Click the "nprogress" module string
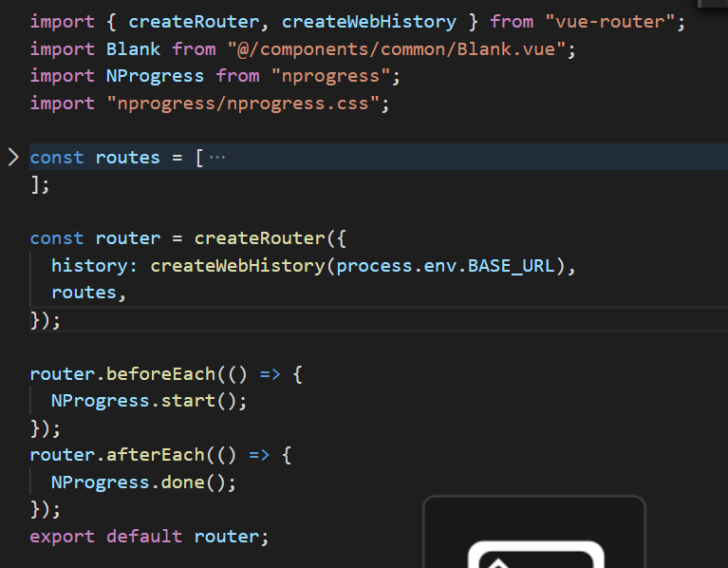 [x=330, y=76]
